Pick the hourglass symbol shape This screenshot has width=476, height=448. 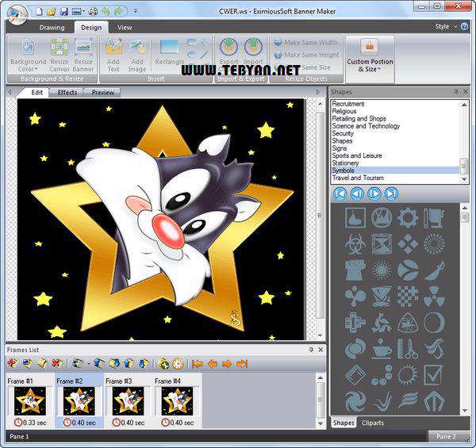381,244
